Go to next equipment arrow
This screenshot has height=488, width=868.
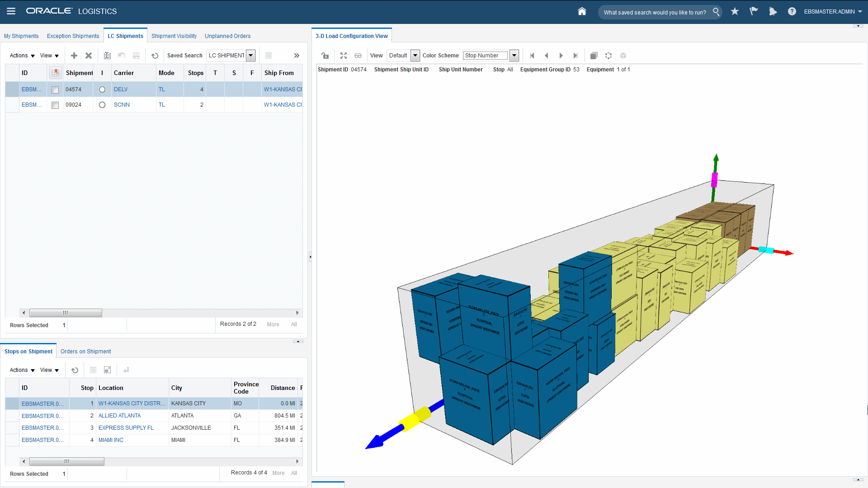point(561,56)
